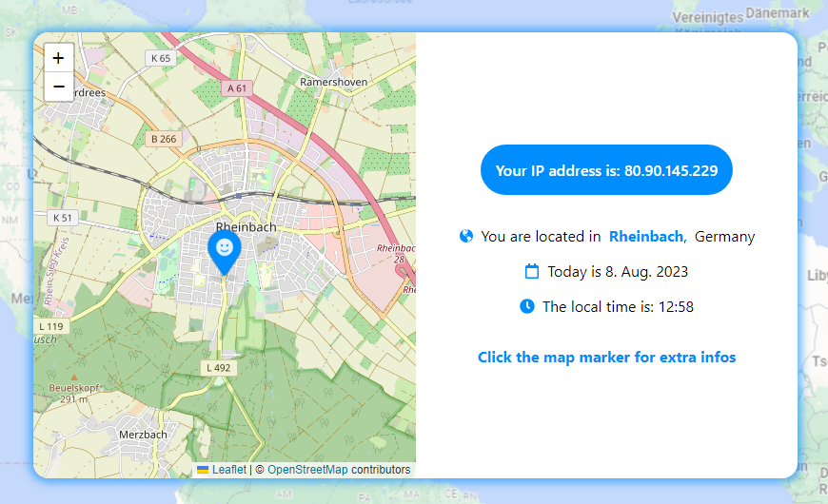Click 'Click the map marker for extra infos'
This screenshot has width=828, height=504.
point(606,358)
